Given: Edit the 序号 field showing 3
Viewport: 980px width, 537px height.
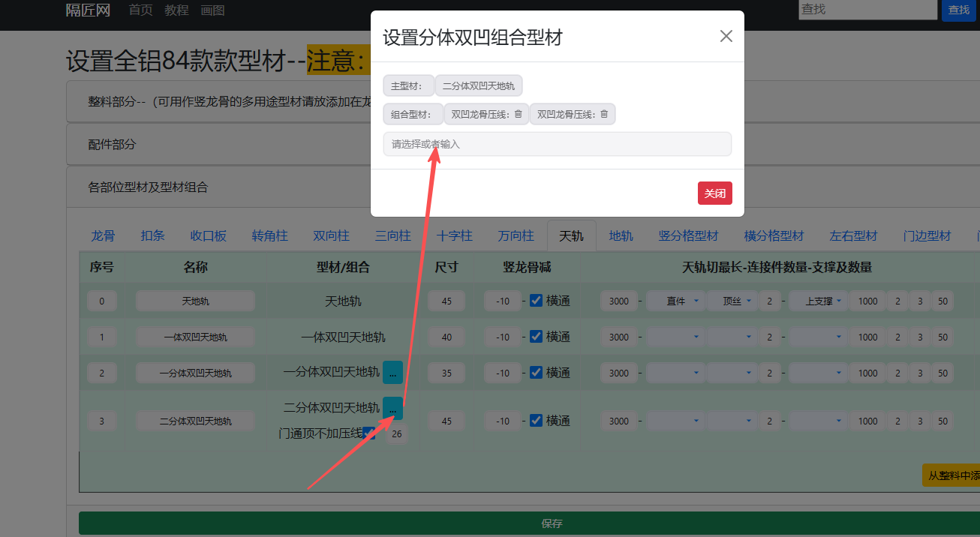Looking at the screenshot, I should pos(102,421).
